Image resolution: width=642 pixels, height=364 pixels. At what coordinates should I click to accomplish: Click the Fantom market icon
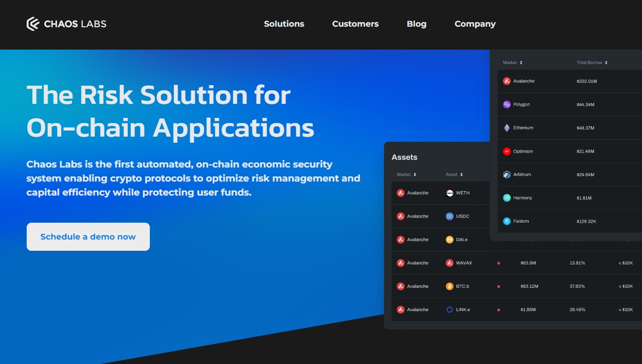pyautogui.click(x=507, y=221)
